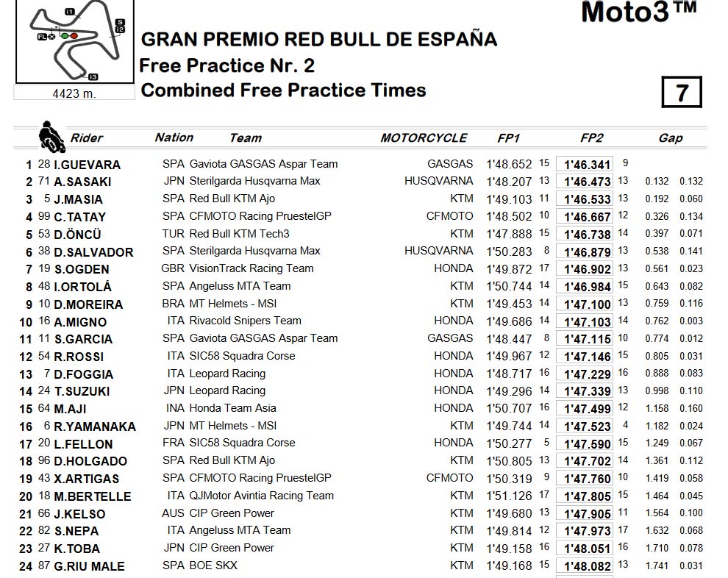This screenshot has width=728, height=578.
Task: Click the boxed number 7 badge
Action: [x=681, y=92]
